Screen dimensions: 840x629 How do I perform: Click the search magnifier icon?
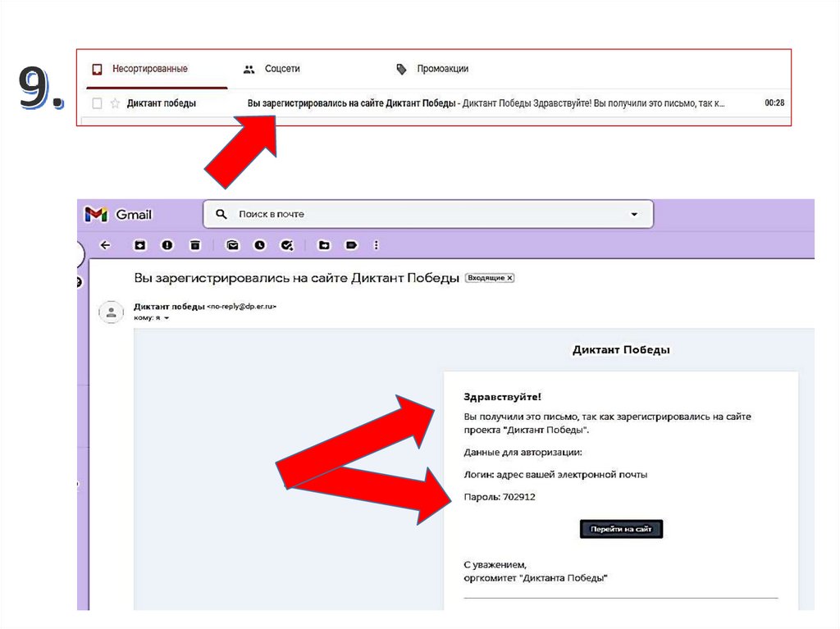[221, 214]
